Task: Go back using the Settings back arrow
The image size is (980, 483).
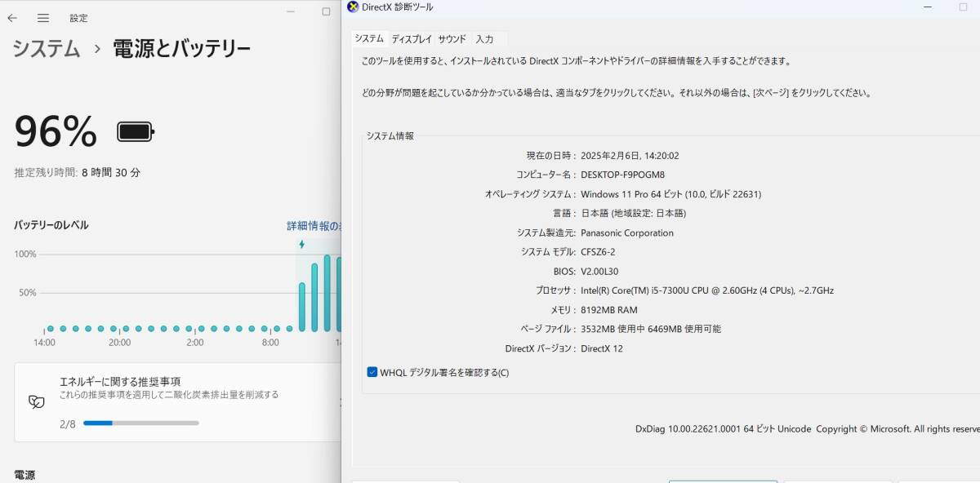Action: [x=12, y=17]
